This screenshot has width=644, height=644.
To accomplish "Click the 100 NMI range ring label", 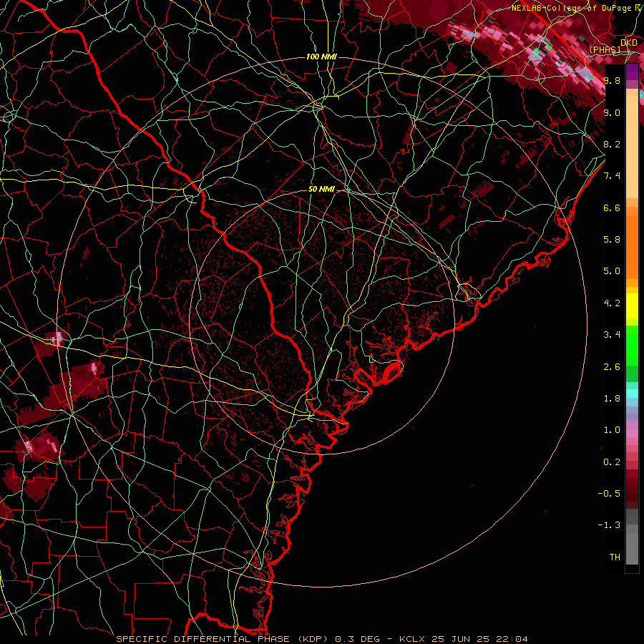I will coord(321,57).
